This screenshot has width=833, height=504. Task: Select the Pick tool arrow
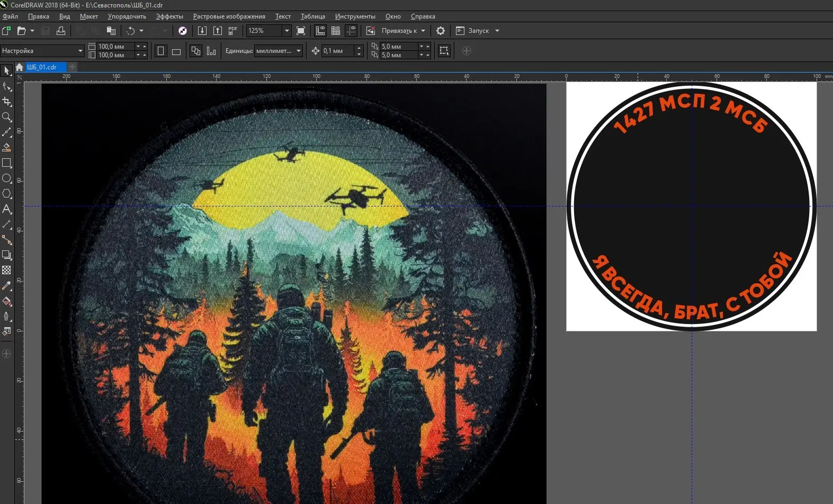click(7, 70)
